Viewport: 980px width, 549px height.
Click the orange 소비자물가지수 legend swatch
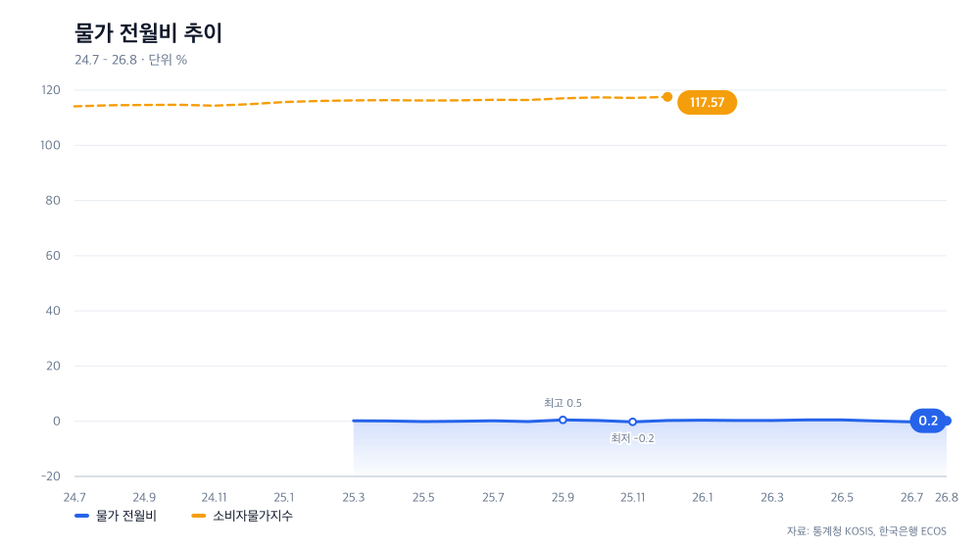point(198,516)
